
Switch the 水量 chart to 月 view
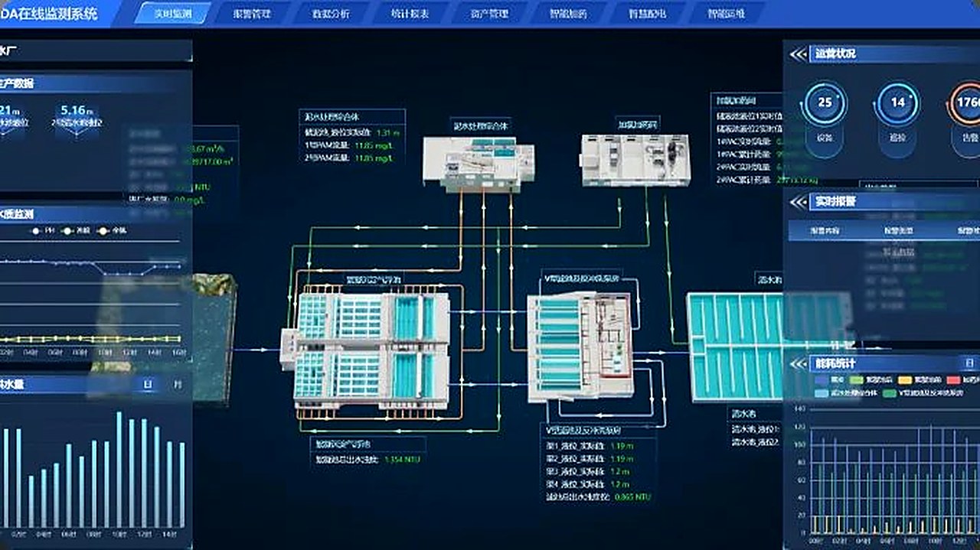pyautogui.click(x=177, y=384)
